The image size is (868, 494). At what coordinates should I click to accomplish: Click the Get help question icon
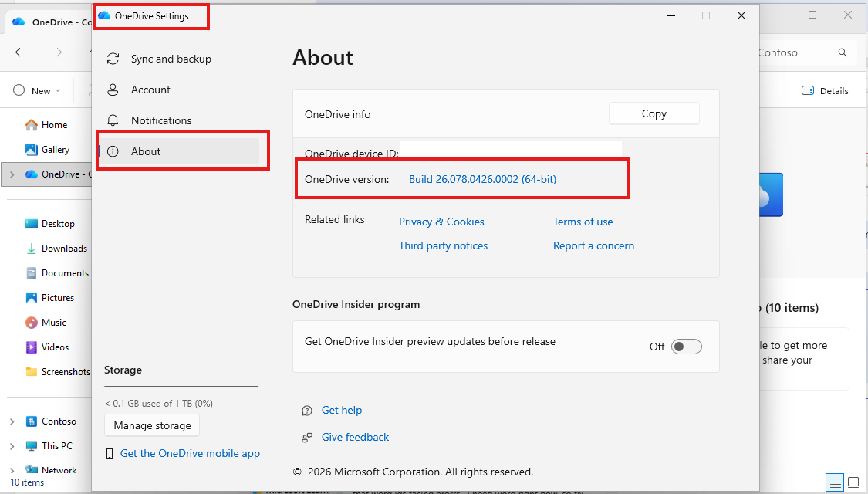tap(306, 411)
